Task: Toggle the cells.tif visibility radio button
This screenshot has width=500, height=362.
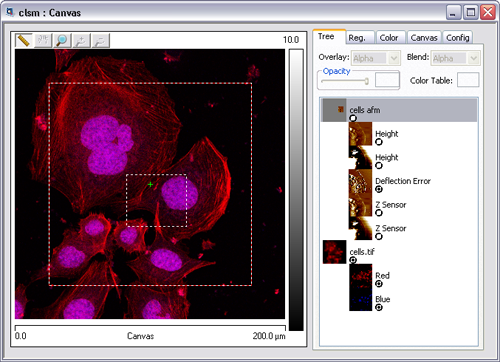Action: click(353, 260)
